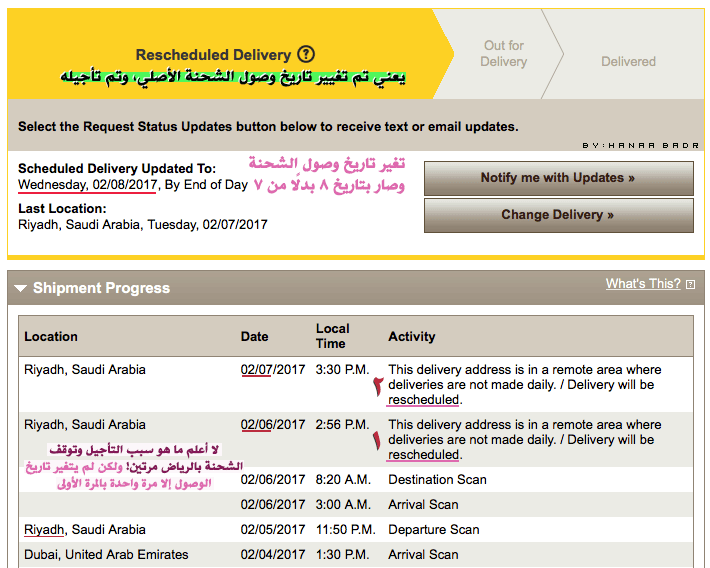Click Riyadh, Saudi Arabia in the Departure Scan row
This screenshot has height=568, width=710.
[85, 529]
